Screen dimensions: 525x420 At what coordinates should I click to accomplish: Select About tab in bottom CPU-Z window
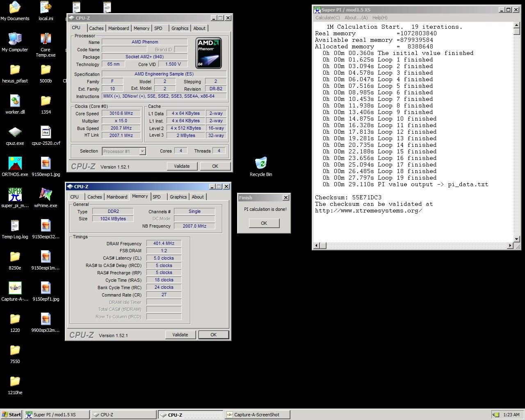(198, 197)
